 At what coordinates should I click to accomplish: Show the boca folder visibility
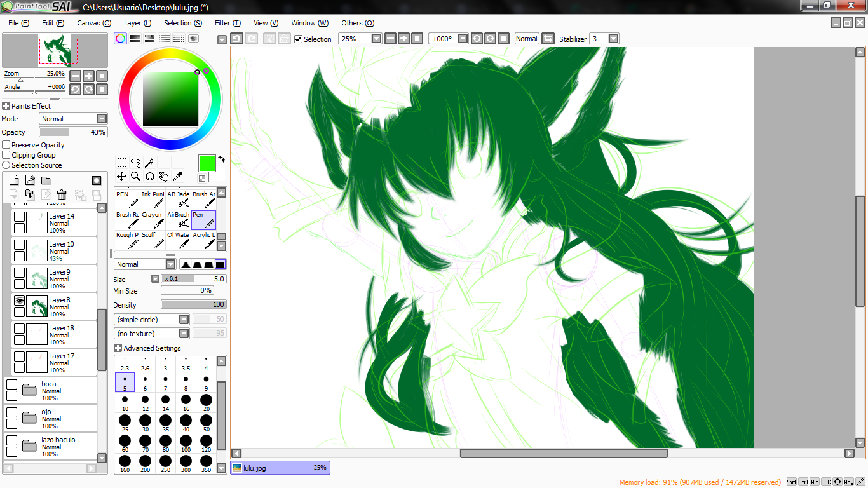point(11,385)
